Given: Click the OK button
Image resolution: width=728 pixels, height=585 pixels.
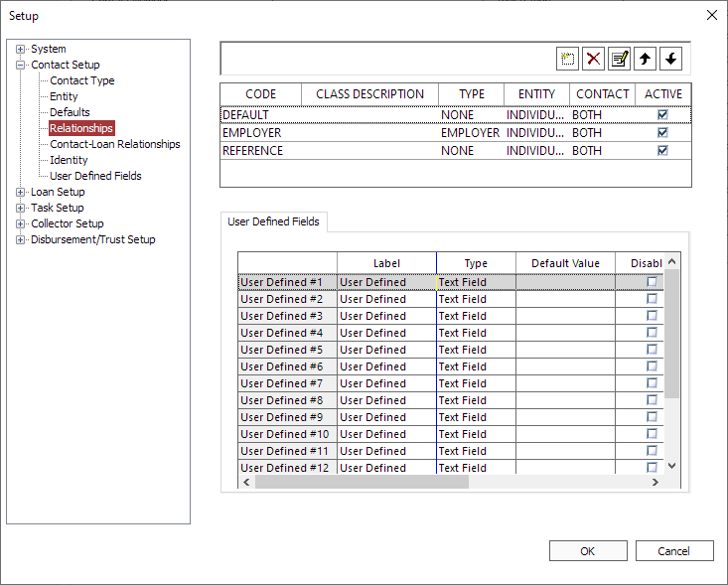Looking at the screenshot, I should click(588, 550).
